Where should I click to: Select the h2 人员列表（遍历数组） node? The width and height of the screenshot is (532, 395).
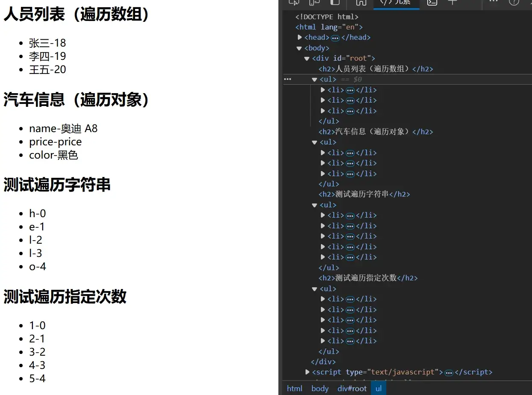click(x=376, y=69)
